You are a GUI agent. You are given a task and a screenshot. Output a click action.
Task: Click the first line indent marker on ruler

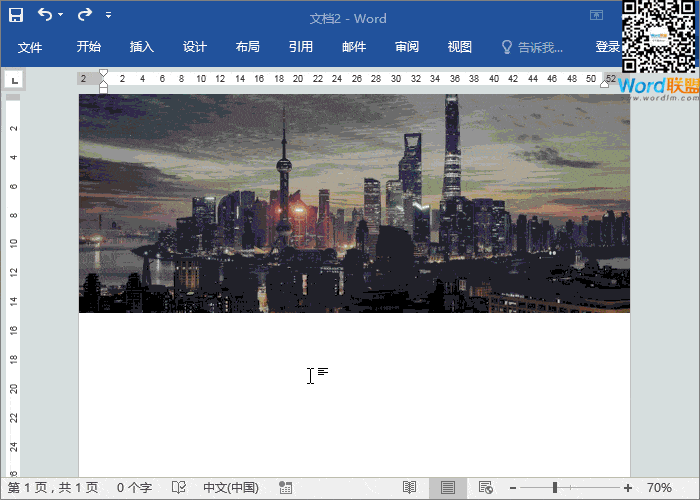click(103, 73)
